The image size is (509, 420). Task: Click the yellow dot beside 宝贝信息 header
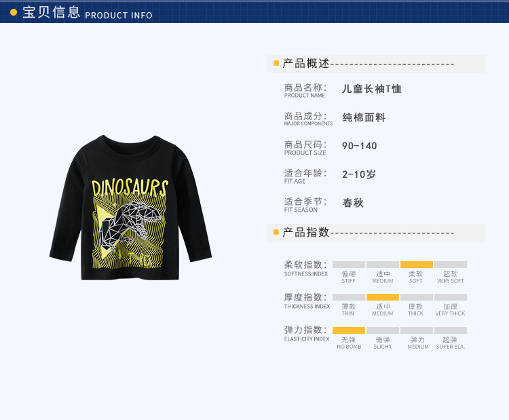pyautogui.click(x=14, y=12)
